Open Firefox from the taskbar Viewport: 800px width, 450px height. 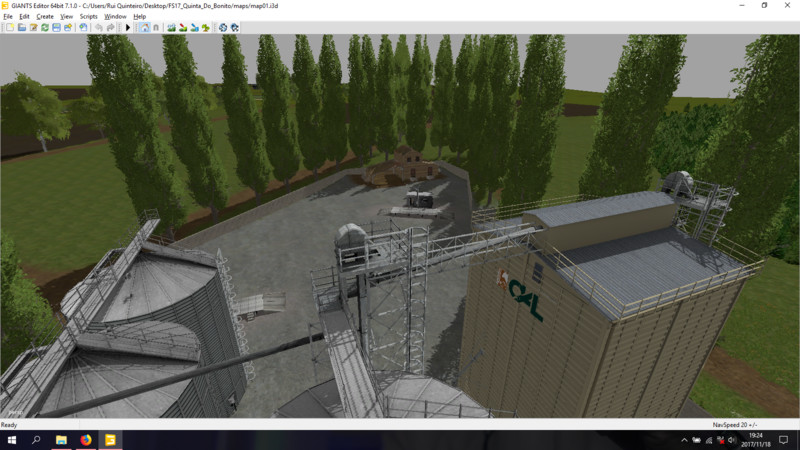(86, 440)
